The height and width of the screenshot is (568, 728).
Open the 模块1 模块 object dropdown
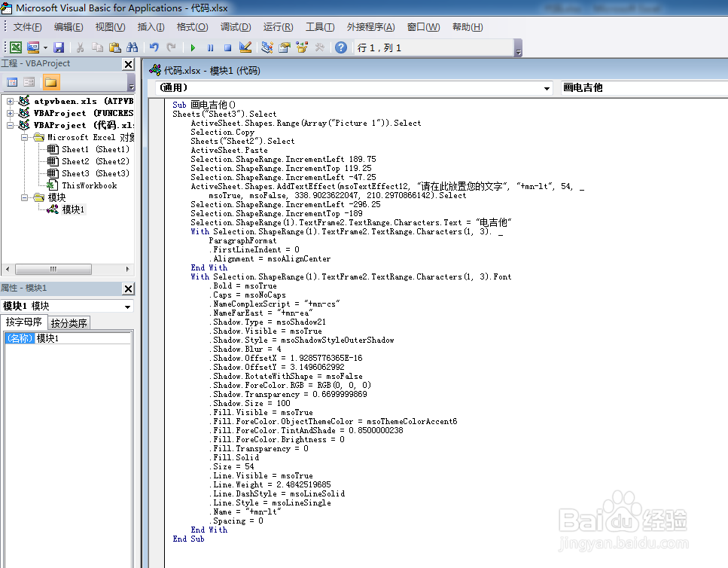pyautogui.click(x=127, y=307)
